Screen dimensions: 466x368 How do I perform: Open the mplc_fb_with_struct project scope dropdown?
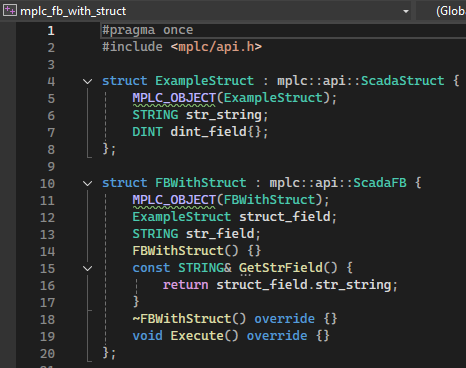(x=206, y=11)
